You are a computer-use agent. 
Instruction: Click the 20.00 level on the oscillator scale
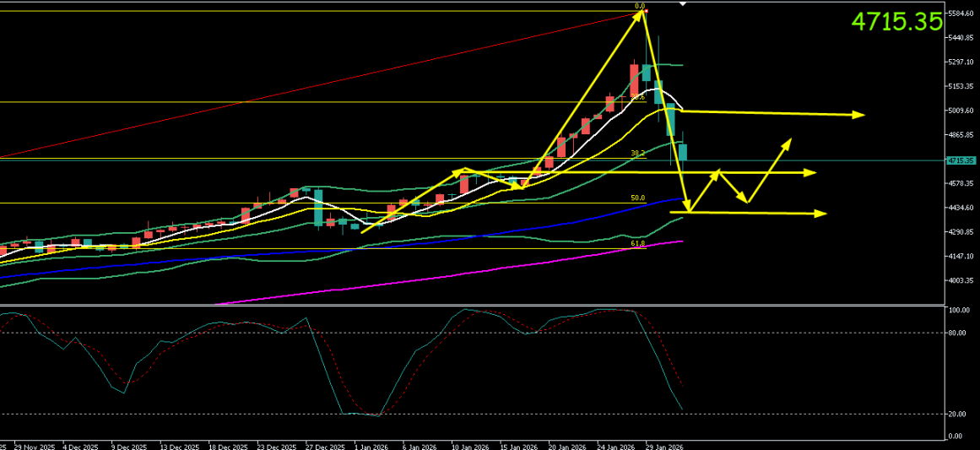point(958,414)
